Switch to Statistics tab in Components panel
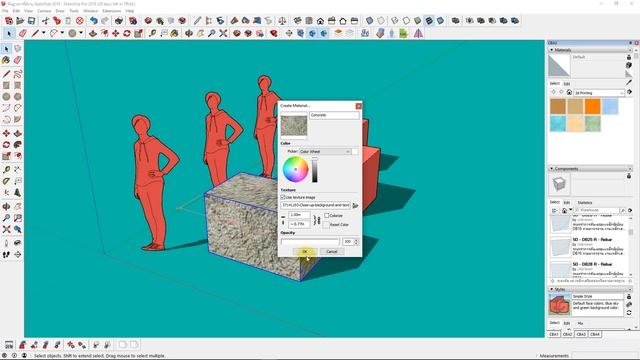The height and width of the screenshot is (360, 640). coord(584,202)
